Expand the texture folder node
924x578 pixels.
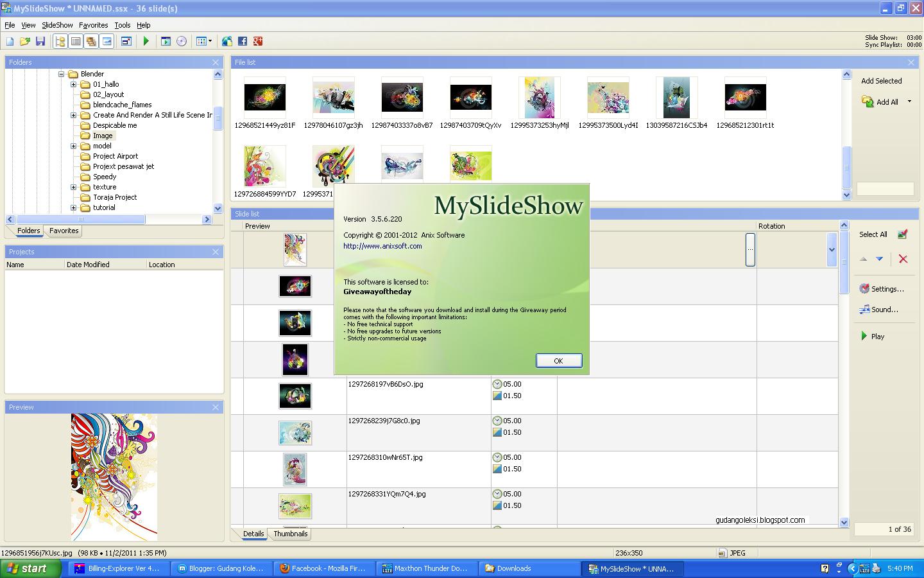[73, 187]
